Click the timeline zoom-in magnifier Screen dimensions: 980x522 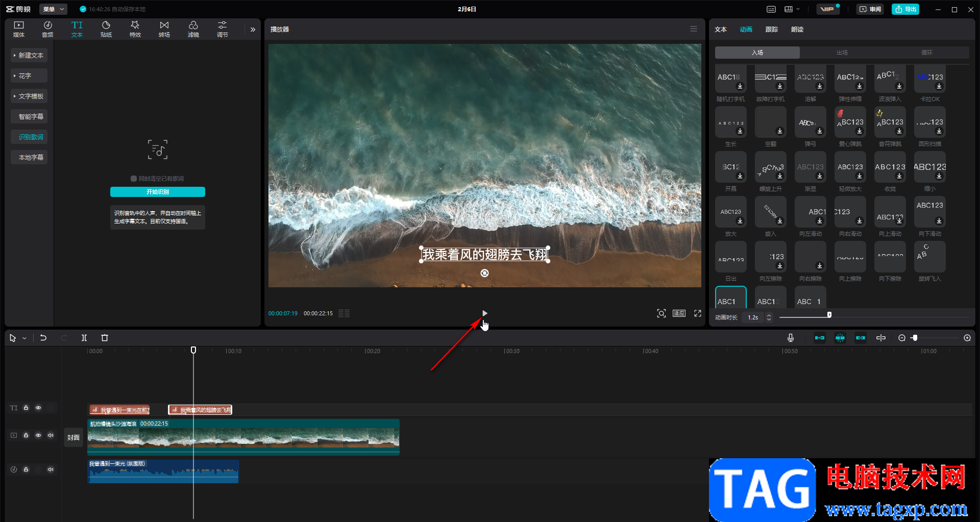coord(967,338)
